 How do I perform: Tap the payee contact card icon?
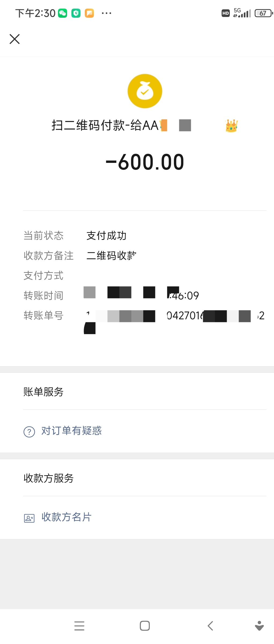[x=29, y=518]
